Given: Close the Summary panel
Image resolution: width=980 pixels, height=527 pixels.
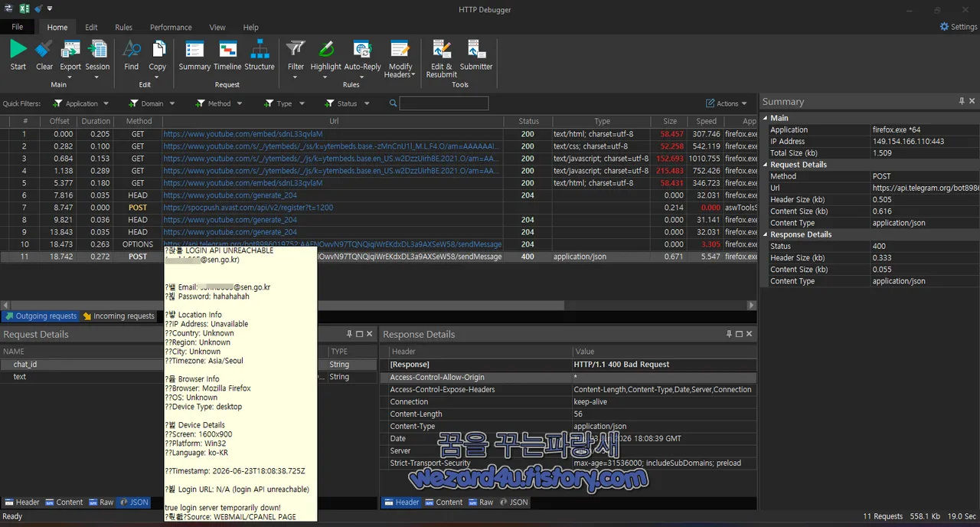Looking at the screenshot, I should (972, 101).
